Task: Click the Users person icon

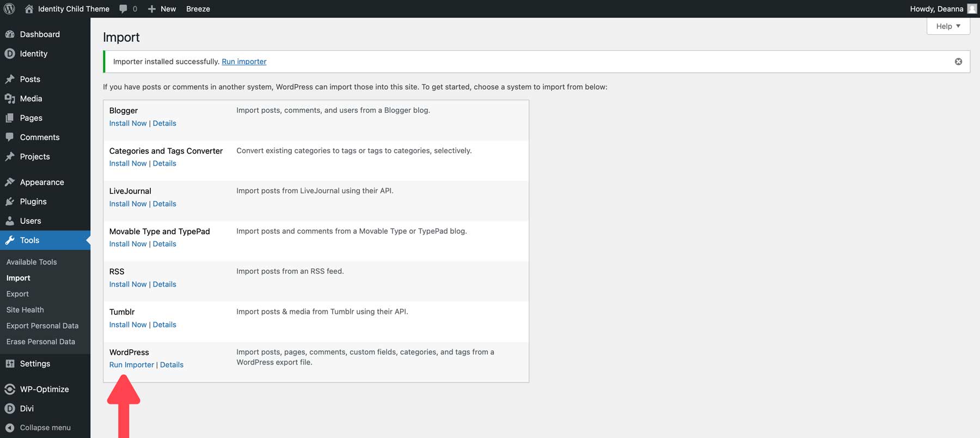Action: pos(10,221)
